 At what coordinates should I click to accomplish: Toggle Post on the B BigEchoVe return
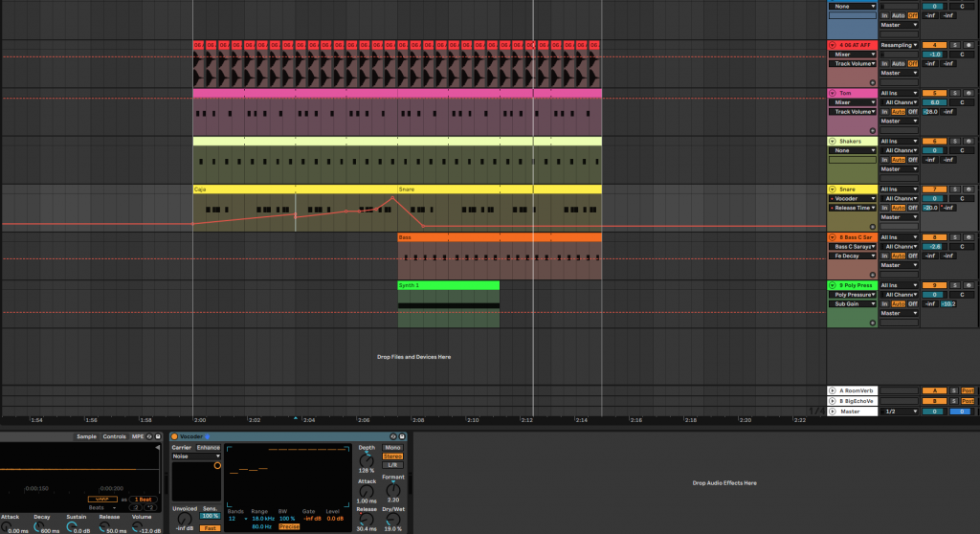[968, 401]
